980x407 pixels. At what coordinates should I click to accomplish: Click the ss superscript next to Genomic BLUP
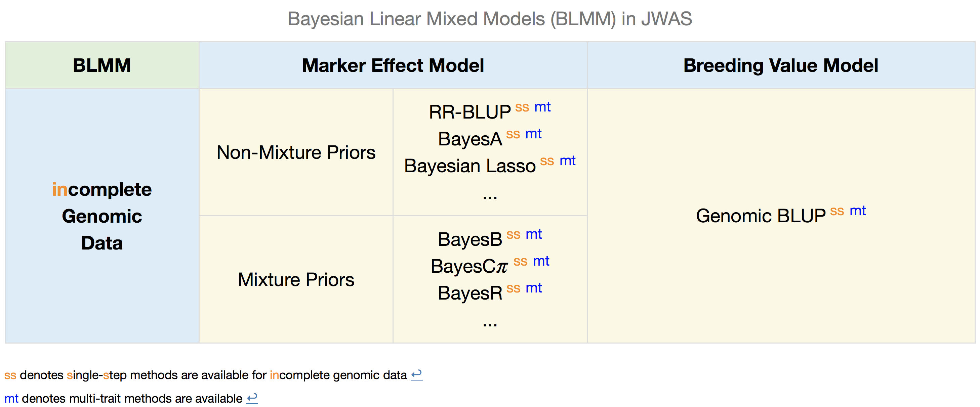[837, 211]
